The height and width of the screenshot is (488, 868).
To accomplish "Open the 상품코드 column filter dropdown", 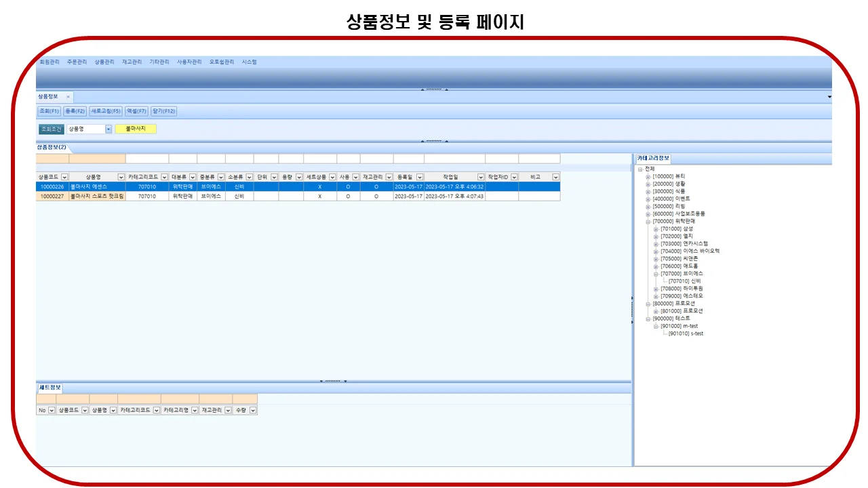I will [64, 177].
